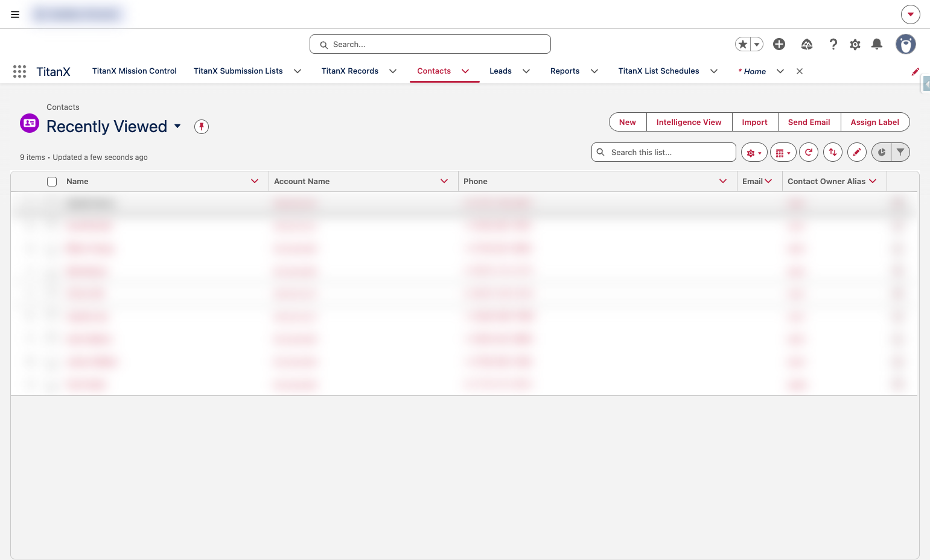Open the App Launcher grid
This screenshot has width=930, height=560.
19,72
